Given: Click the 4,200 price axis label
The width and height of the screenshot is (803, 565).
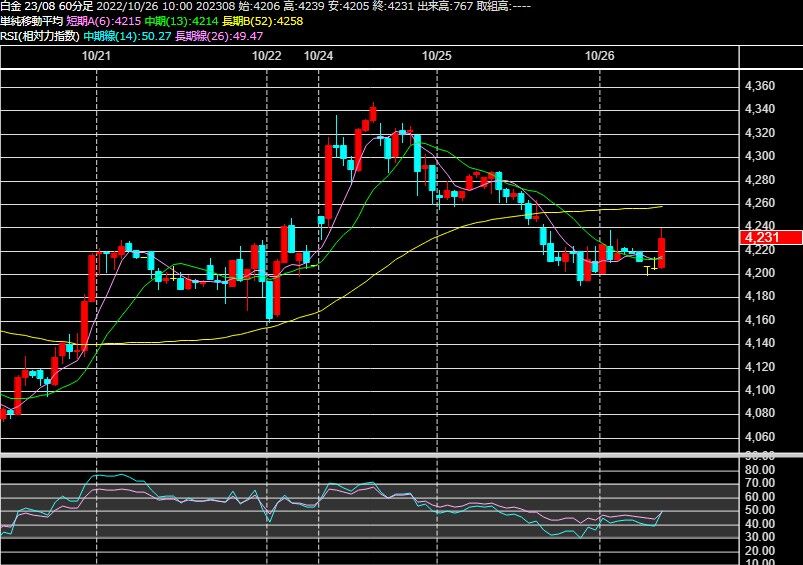Looking at the screenshot, I should tap(760, 273).
